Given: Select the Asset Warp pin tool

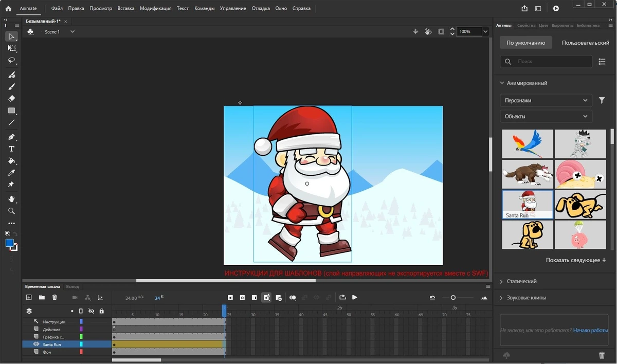Looking at the screenshot, I should 11,185.
